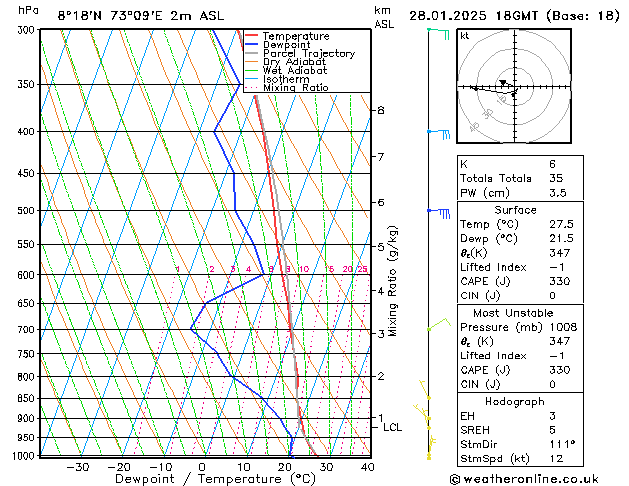Click the Dry Adiabat legend entry
Image resolution: width=629 pixels, height=486 pixels.
tap(294, 62)
